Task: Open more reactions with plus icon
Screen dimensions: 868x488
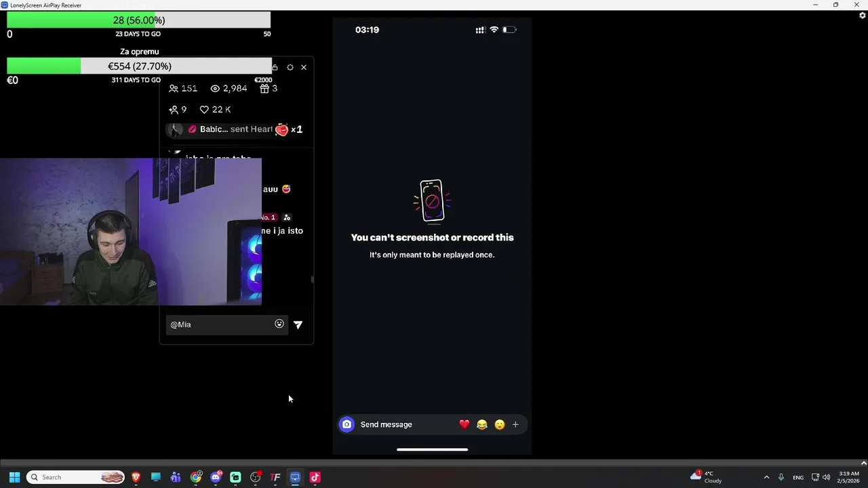Action: click(515, 424)
